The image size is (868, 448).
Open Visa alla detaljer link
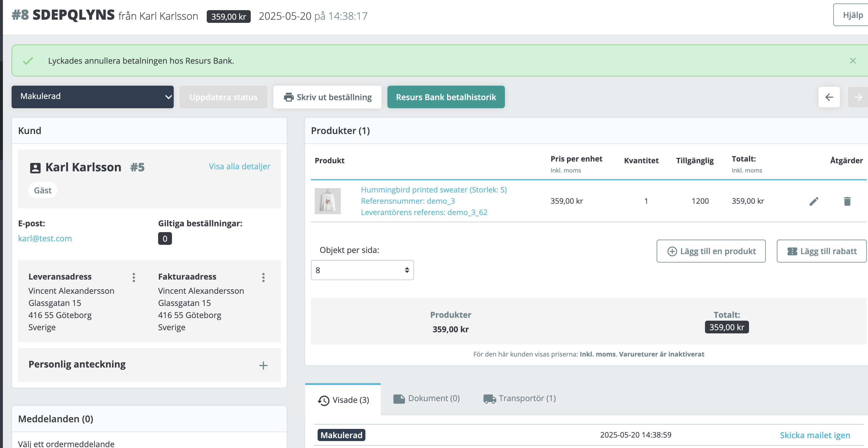pyautogui.click(x=239, y=166)
